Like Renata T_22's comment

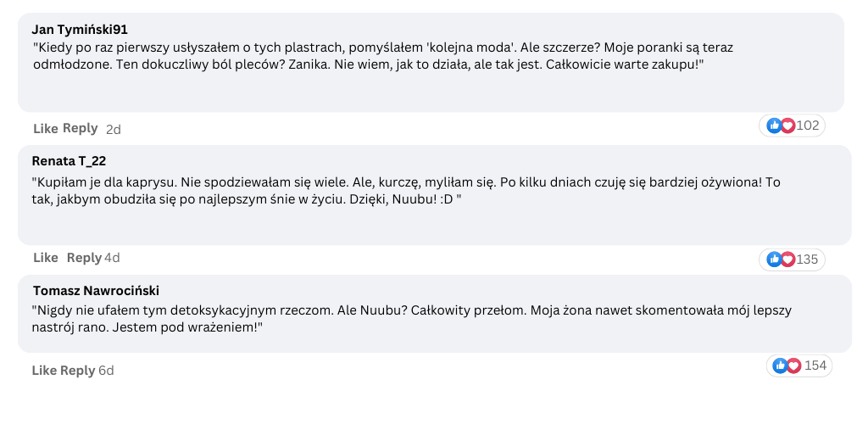[46, 258]
